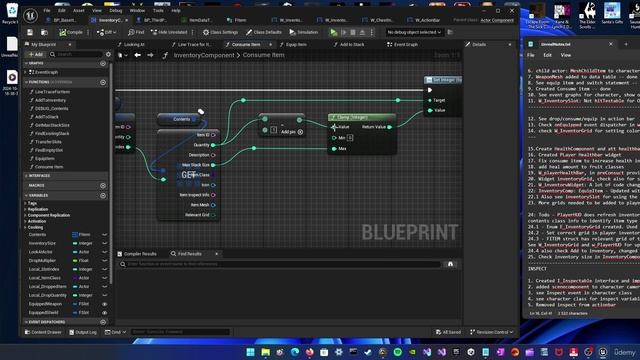Save the blueprint with the floppy icon

(x=30, y=32)
